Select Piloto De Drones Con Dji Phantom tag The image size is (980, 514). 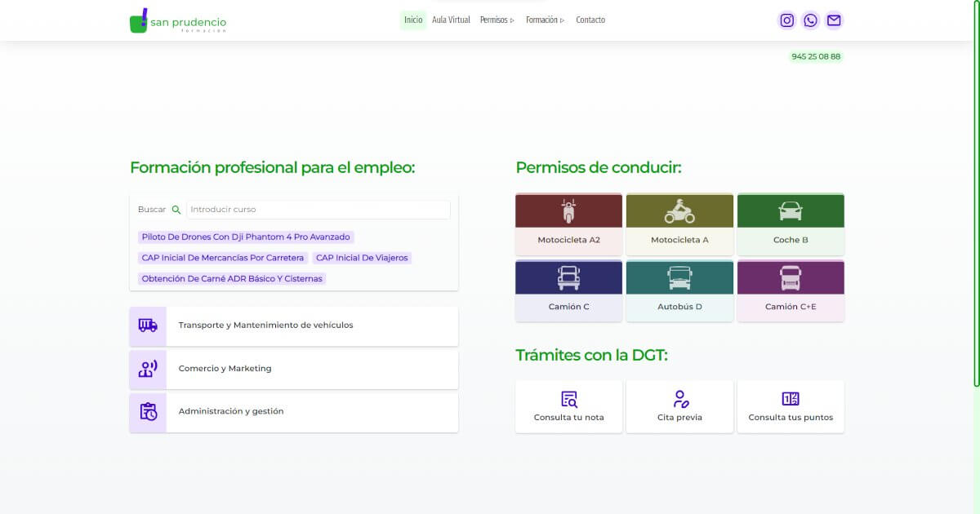click(246, 237)
